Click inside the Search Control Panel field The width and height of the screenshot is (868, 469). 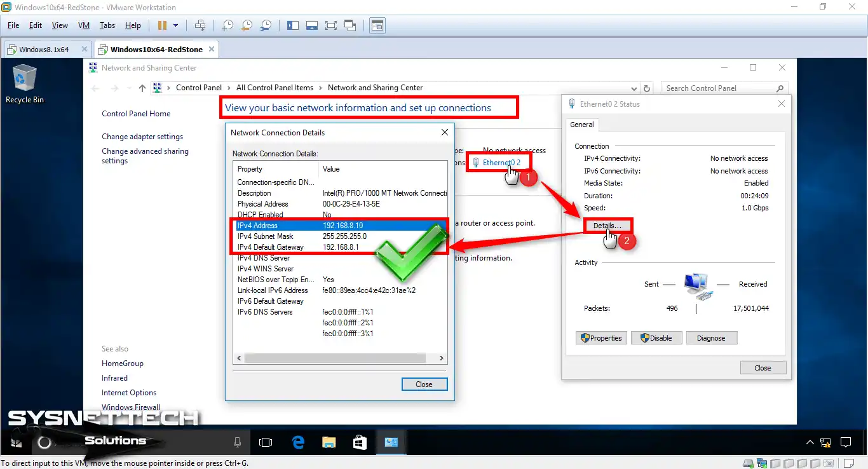click(718, 88)
